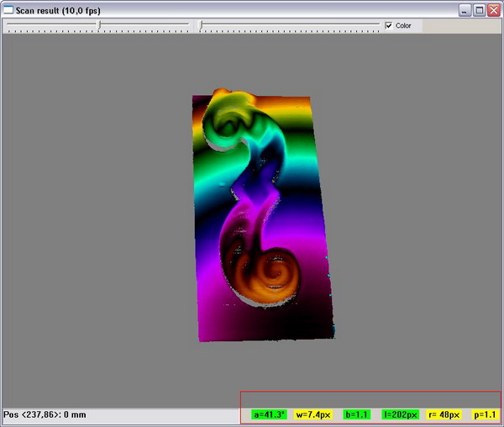
Task: Click the yellow p=1.1 status indicator
Action: tap(485, 414)
